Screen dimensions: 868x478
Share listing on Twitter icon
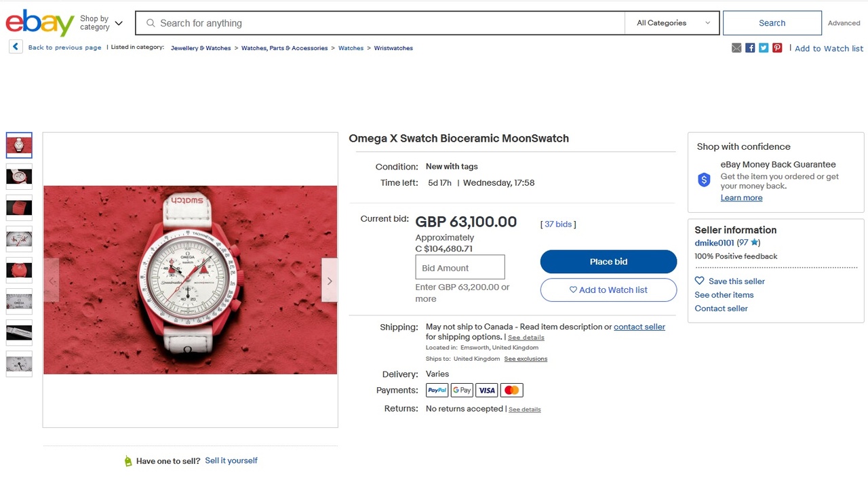point(764,48)
